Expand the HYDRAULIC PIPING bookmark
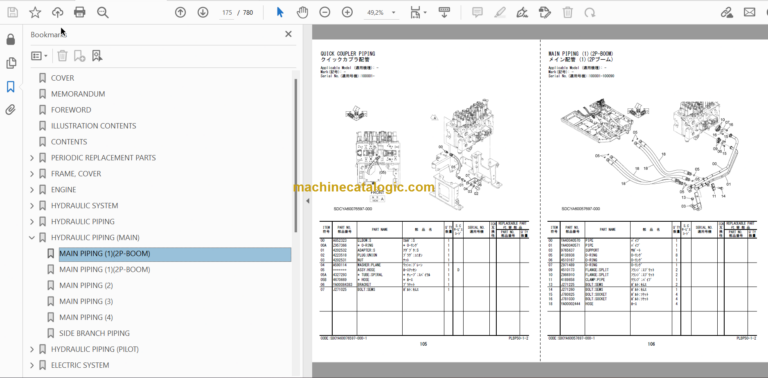768x378 pixels. coord(32,221)
